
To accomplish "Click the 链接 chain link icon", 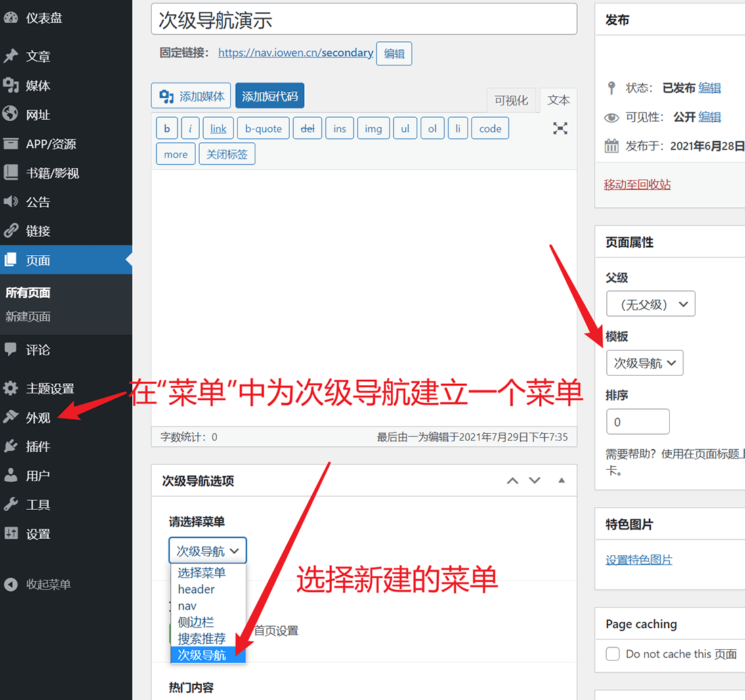I will [x=10, y=231].
